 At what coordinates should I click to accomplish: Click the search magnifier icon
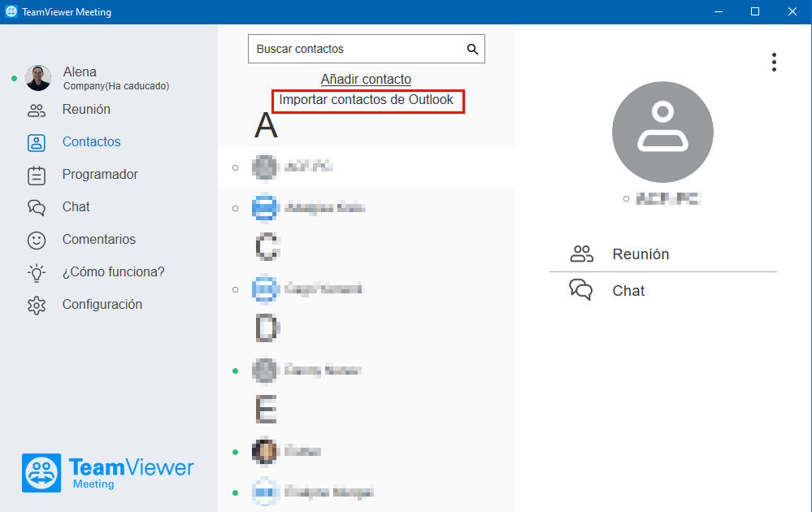(x=472, y=50)
